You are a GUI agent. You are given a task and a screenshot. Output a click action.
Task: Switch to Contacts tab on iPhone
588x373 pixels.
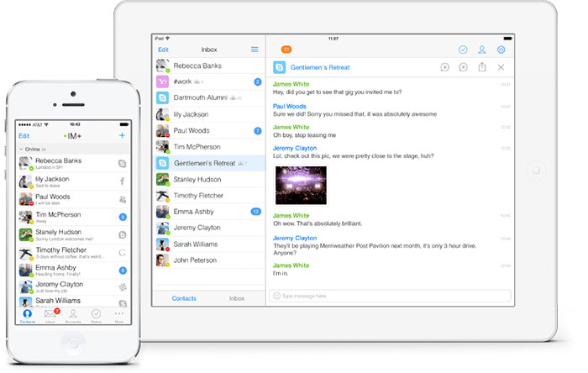point(28,316)
